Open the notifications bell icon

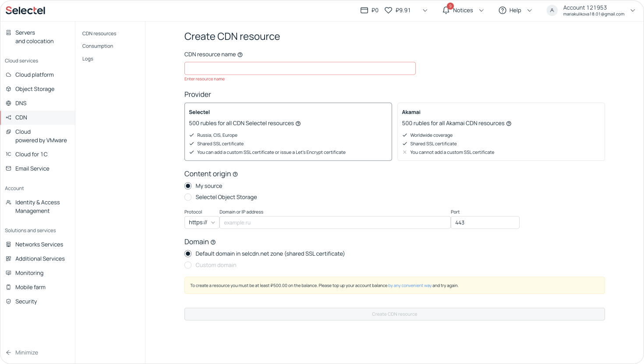[446, 10]
